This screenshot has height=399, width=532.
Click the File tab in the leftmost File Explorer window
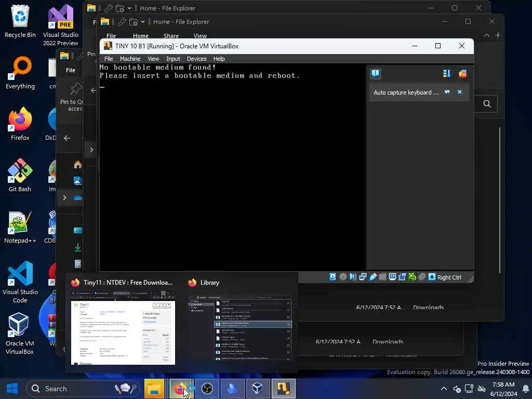click(x=71, y=70)
